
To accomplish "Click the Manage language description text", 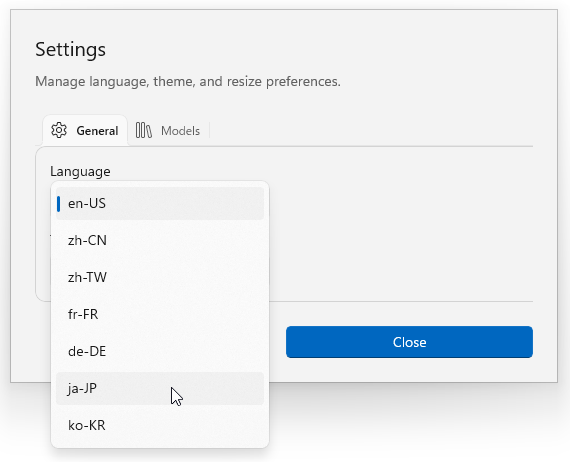I will [188, 81].
